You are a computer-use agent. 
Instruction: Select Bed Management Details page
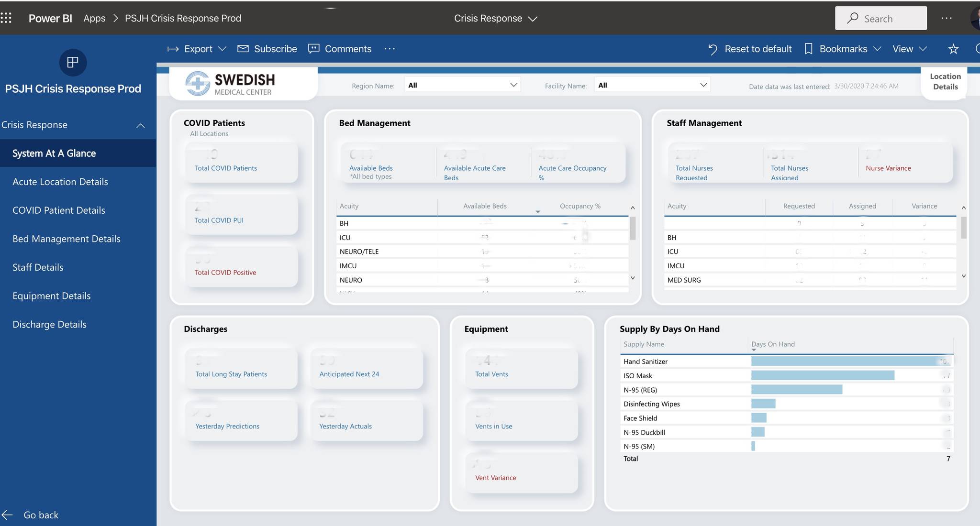point(66,239)
